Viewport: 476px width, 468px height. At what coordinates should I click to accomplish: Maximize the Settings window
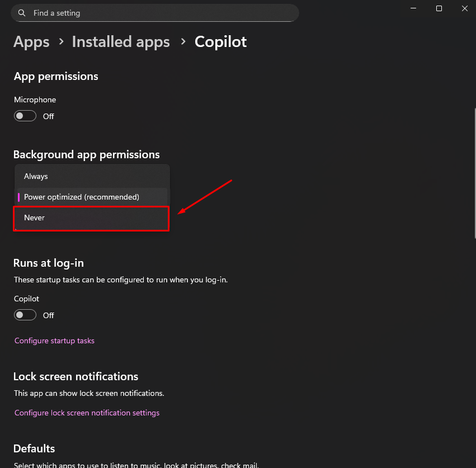pyautogui.click(x=439, y=8)
